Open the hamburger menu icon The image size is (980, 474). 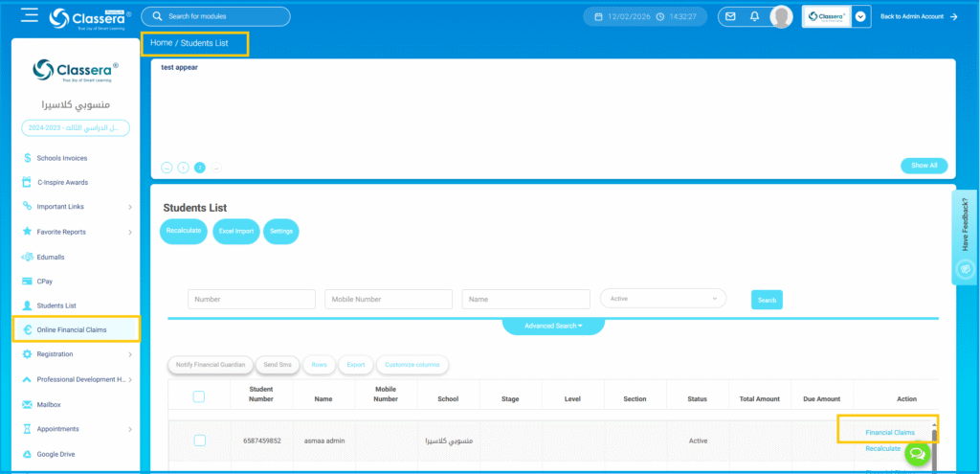(x=29, y=15)
